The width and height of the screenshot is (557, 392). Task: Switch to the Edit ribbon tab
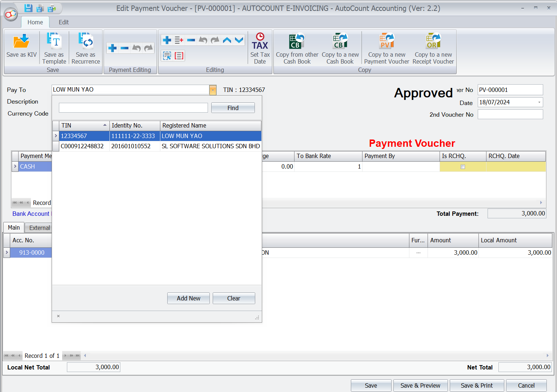tap(63, 22)
